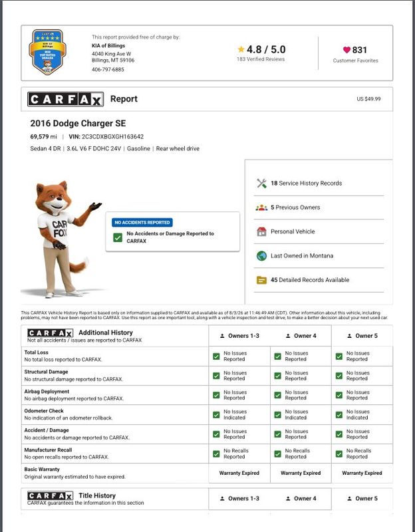Screen dimensions: 415x532
Task: Click the Total Loss row label
Action: tap(37, 352)
